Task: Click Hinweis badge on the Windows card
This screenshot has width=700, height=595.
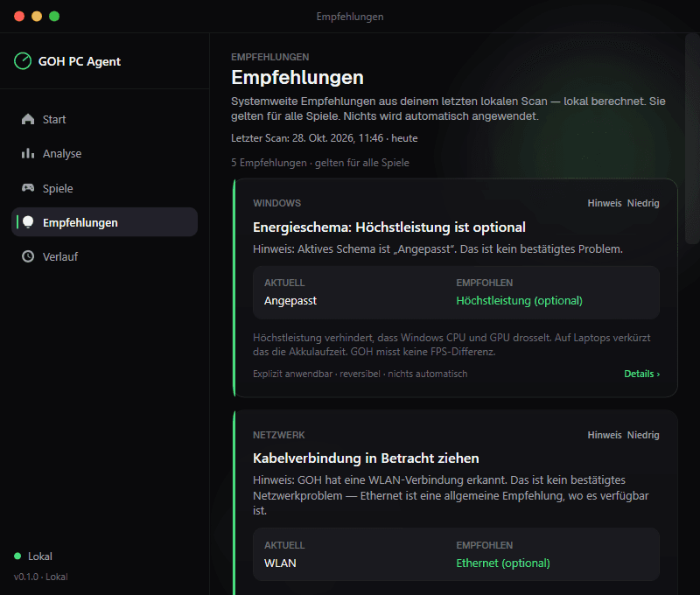Action: 605,203
